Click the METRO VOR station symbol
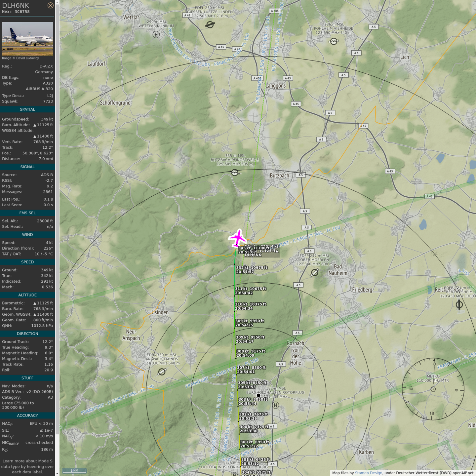The height and width of the screenshot is (476, 476). 433,389
